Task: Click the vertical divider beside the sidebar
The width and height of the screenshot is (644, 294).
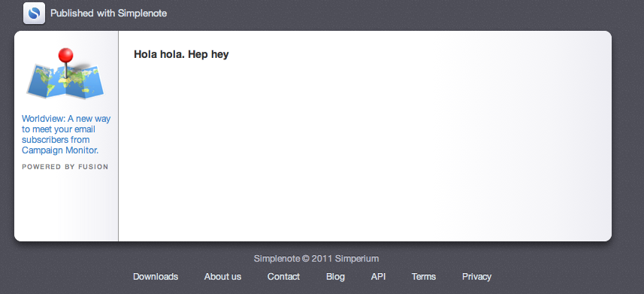Action: click(x=118, y=136)
